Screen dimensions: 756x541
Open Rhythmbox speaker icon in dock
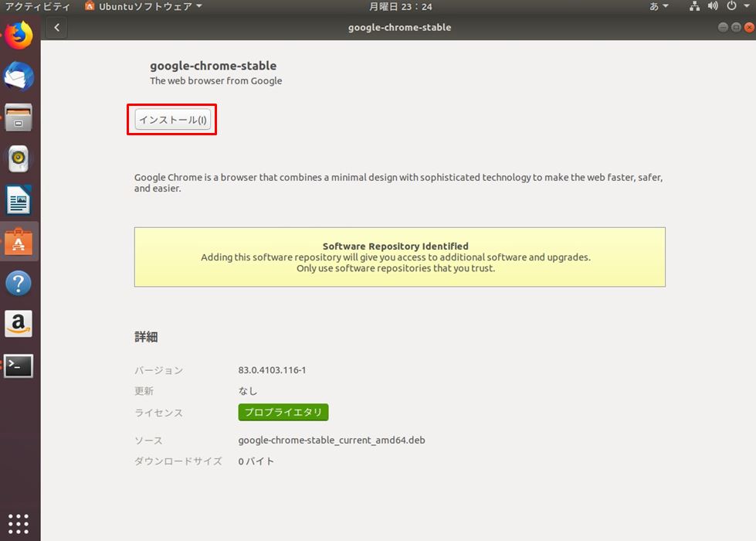tap(19, 158)
